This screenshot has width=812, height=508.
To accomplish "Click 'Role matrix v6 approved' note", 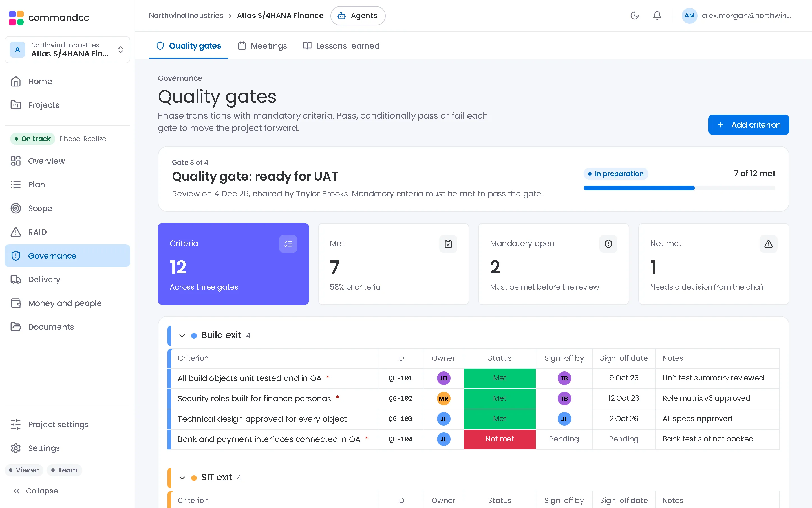I will [x=706, y=398].
